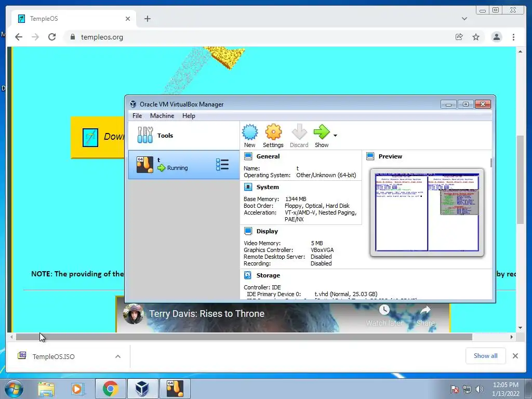
Task: Close the Chrome downloads bar
Action: [x=515, y=355]
